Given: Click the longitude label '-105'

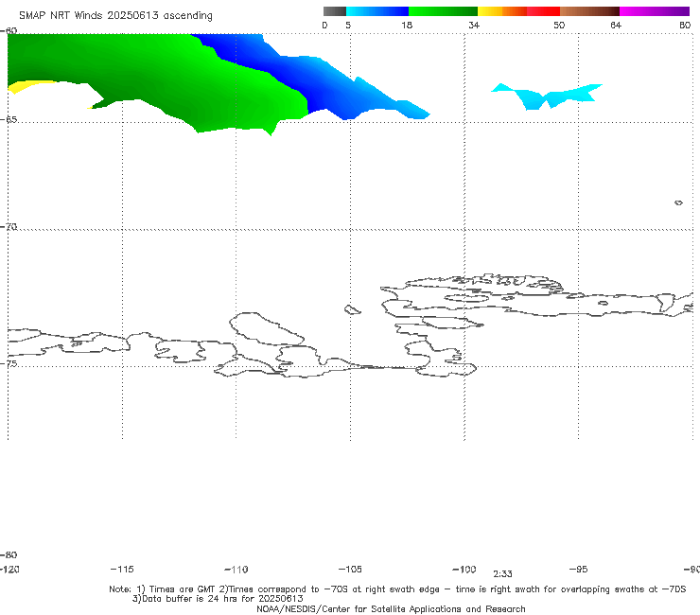Looking at the screenshot, I should [x=350, y=569].
